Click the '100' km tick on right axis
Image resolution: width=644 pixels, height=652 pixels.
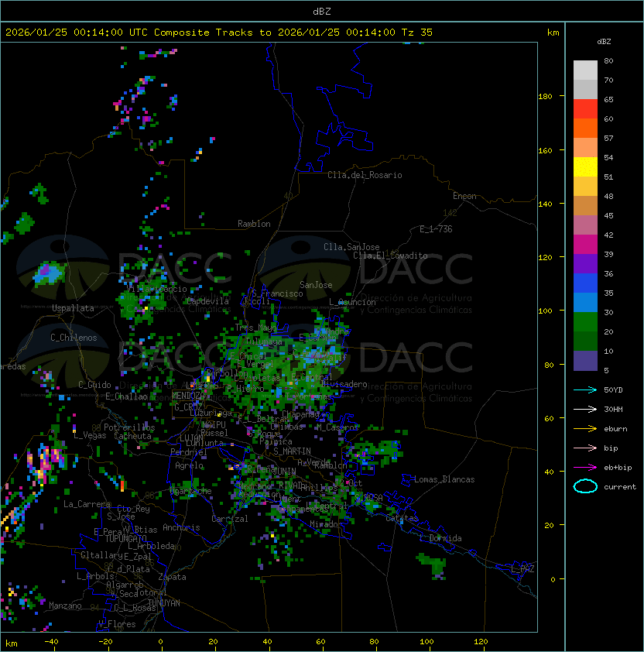coord(545,311)
